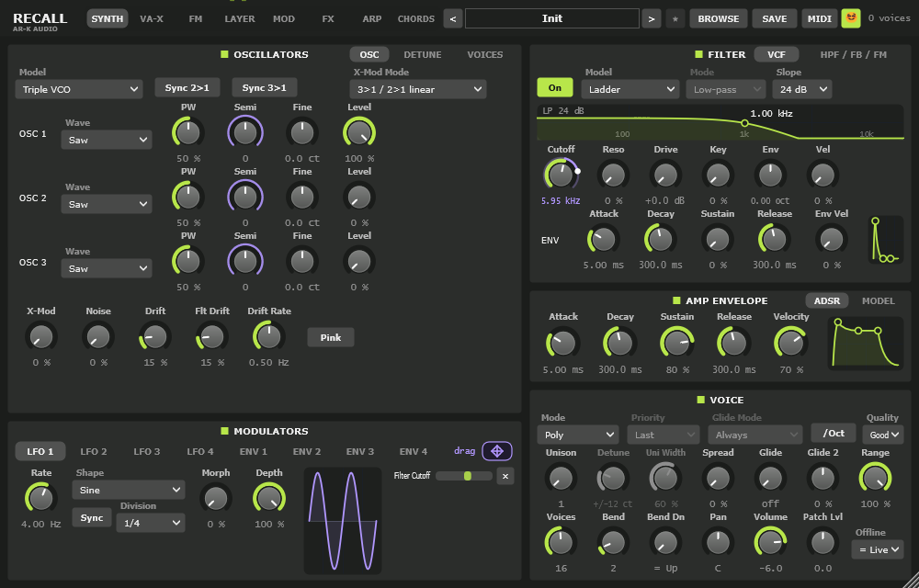Click the drag crosshair modulation source icon
This screenshot has height=588, width=919.
click(497, 451)
